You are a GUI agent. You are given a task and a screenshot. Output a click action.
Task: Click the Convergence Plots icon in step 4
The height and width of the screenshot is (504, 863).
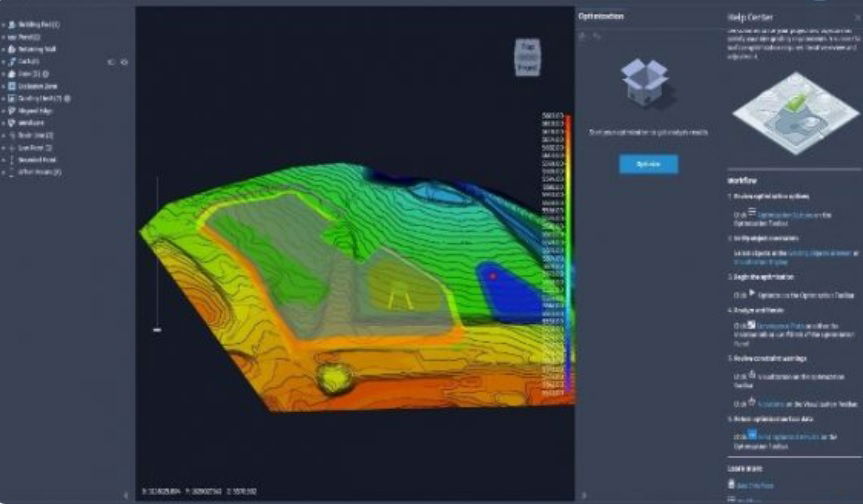[751, 325]
